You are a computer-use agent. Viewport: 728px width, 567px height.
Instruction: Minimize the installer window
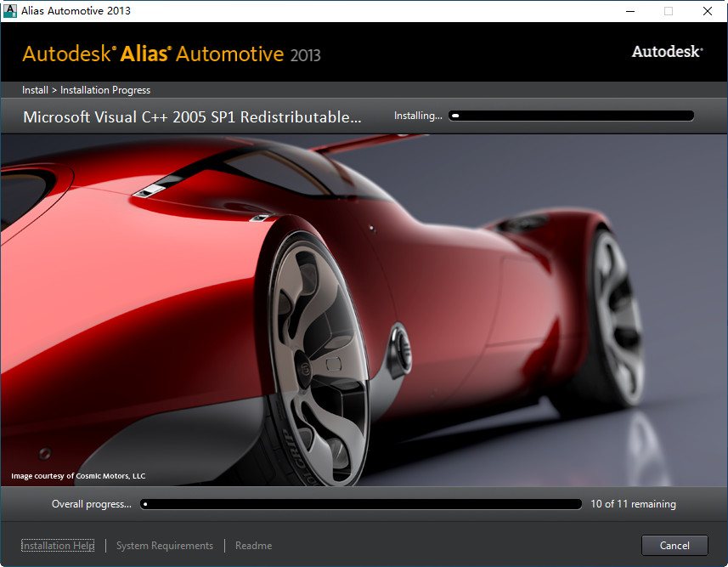coord(630,11)
